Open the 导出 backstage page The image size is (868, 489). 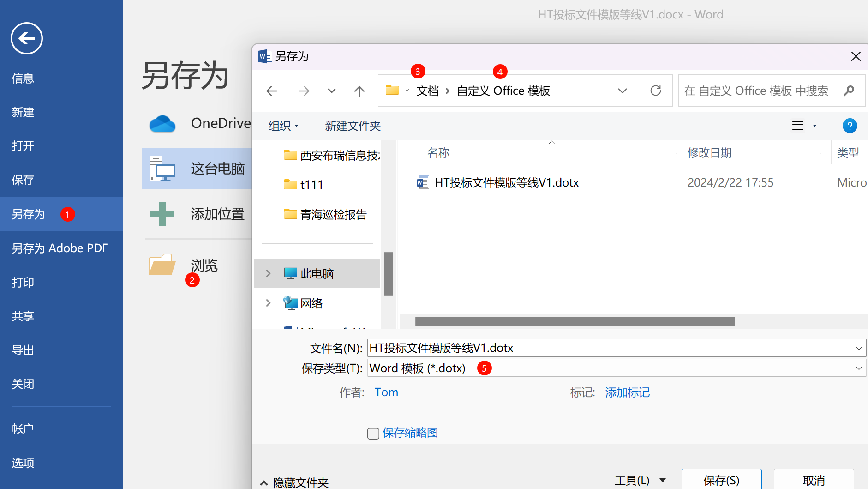pyautogui.click(x=23, y=350)
